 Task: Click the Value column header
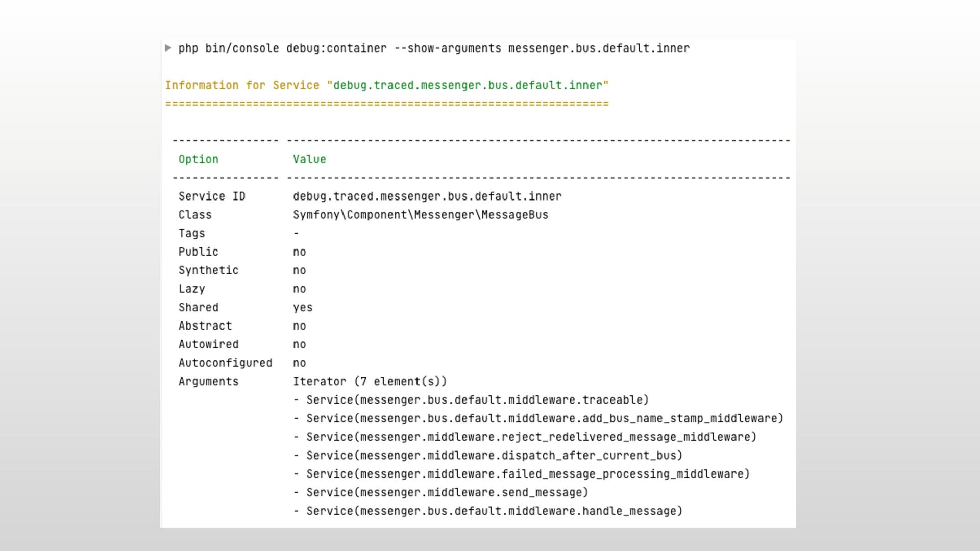309,159
